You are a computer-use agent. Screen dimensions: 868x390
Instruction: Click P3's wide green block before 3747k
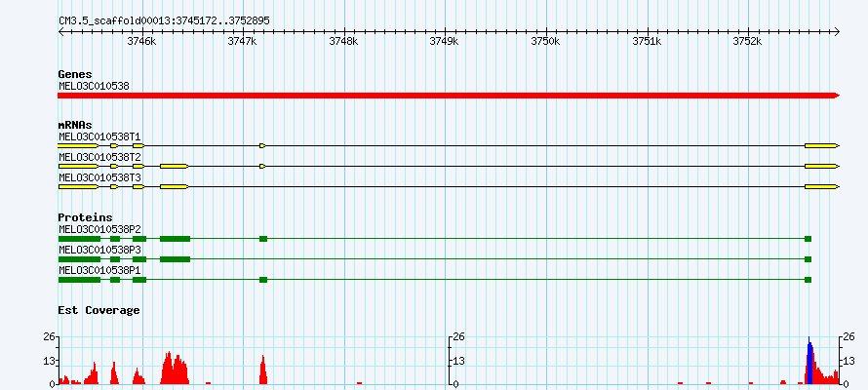pyautogui.click(x=175, y=259)
